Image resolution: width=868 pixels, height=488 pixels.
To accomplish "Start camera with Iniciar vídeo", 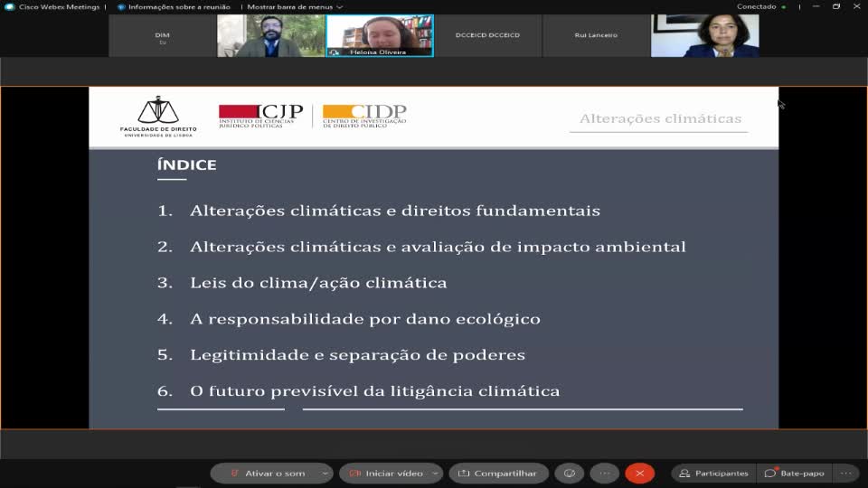I will (387, 473).
